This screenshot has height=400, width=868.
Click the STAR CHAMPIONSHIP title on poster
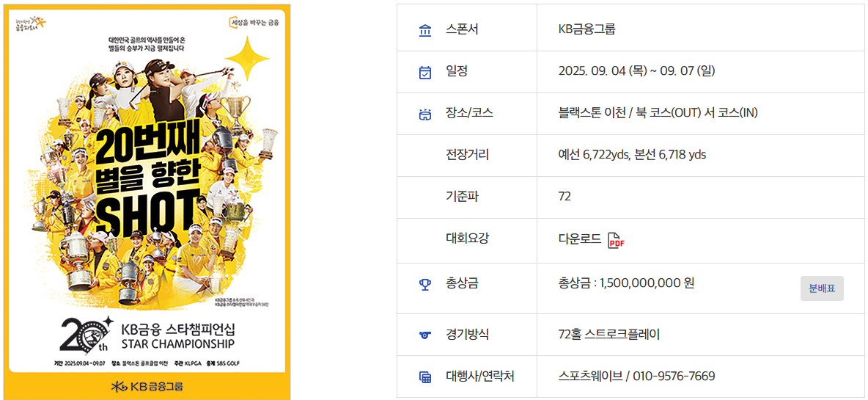tap(177, 345)
